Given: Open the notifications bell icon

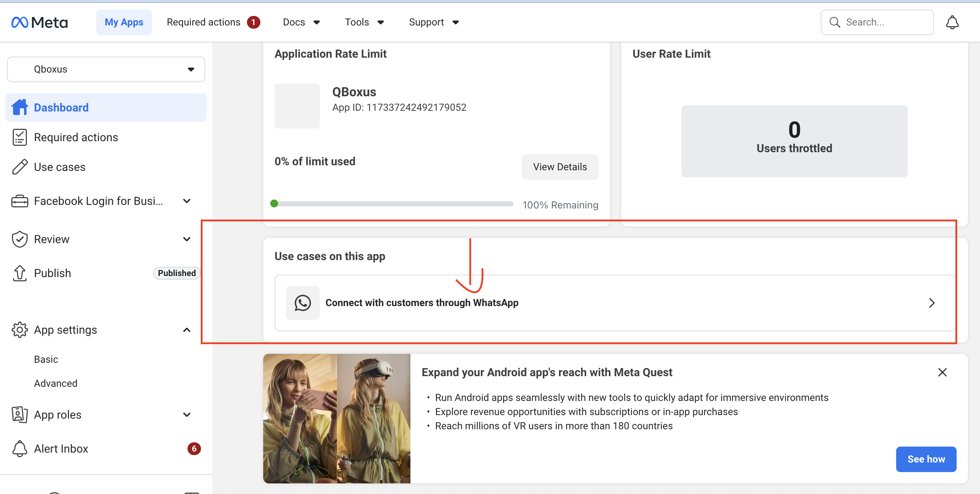Looking at the screenshot, I should 952,22.
